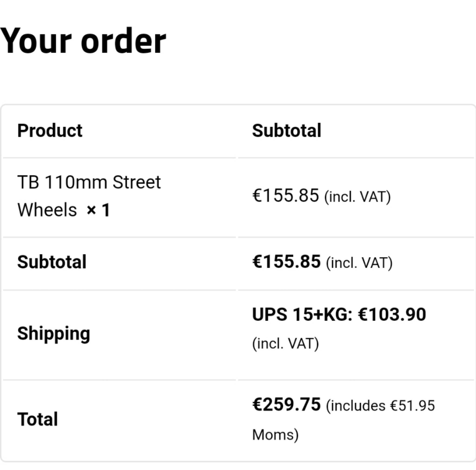The height and width of the screenshot is (470, 476).
Task: Click the 'Your order' heading
Action: click(x=83, y=41)
